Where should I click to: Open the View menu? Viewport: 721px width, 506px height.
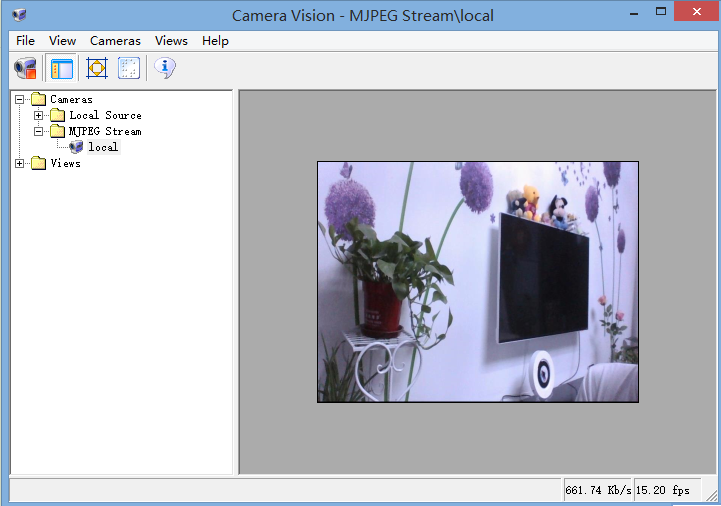coord(63,41)
